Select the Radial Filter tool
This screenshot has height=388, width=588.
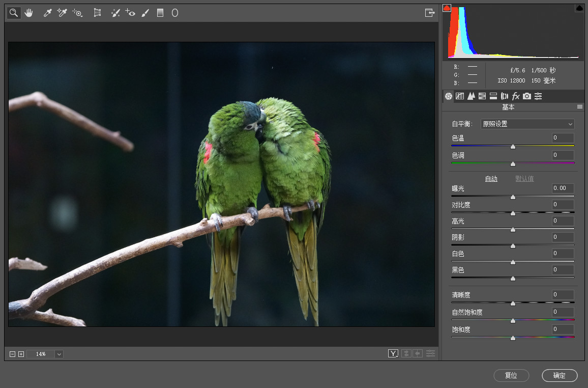point(175,13)
